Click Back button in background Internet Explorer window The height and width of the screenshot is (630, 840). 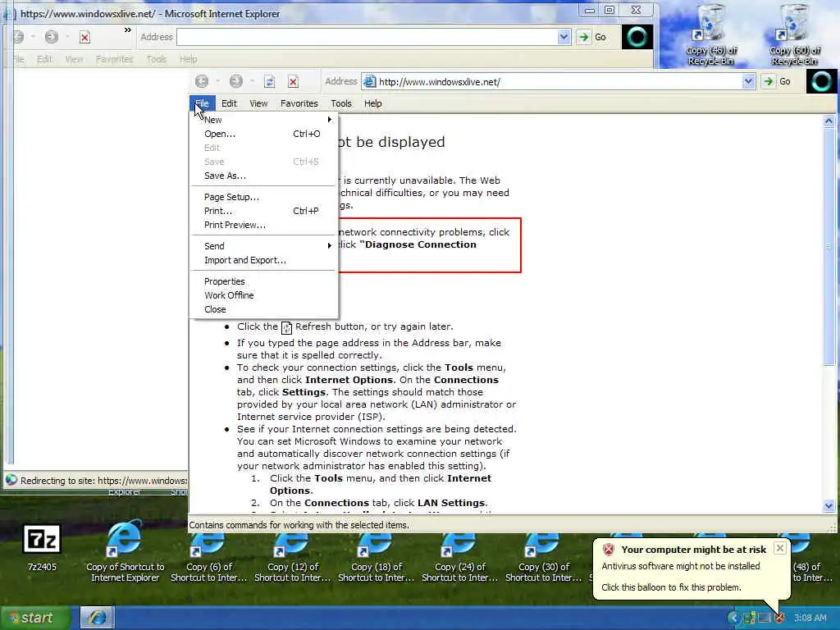pyautogui.click(x=18, y=37)
